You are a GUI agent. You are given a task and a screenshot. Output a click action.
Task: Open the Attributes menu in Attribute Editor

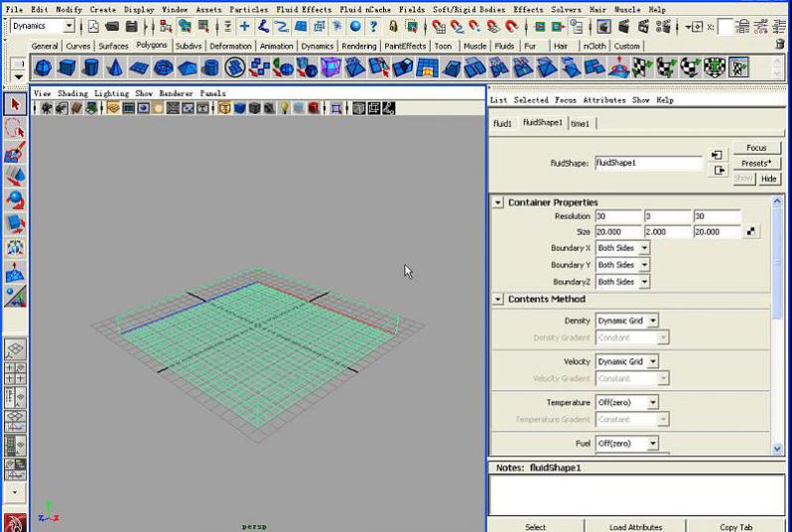click(x=604, y=100)
